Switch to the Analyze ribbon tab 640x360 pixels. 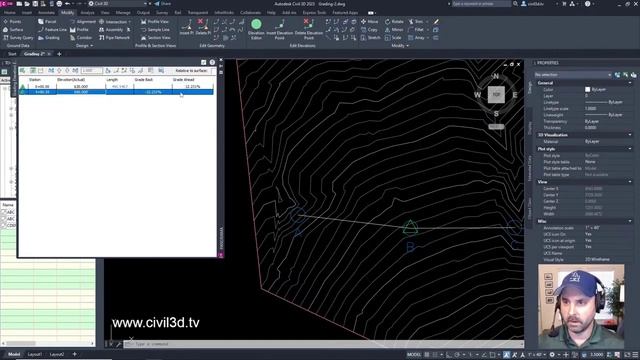tap(87, 13)
